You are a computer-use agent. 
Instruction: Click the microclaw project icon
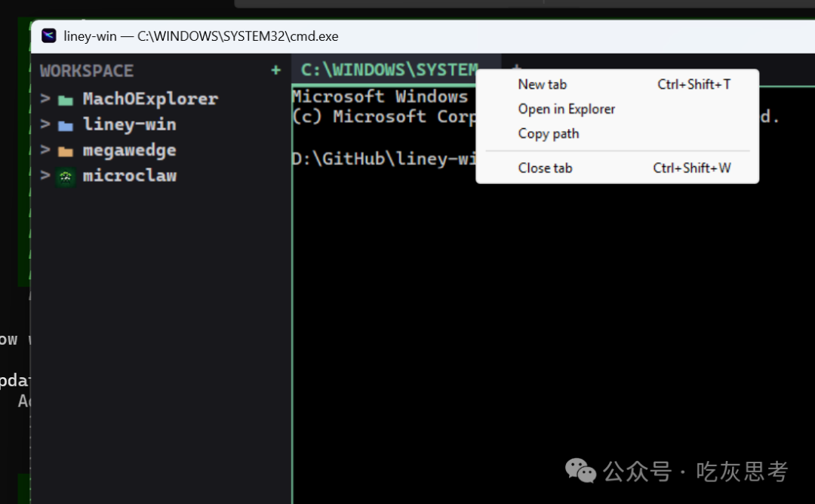tap(66, 177)
